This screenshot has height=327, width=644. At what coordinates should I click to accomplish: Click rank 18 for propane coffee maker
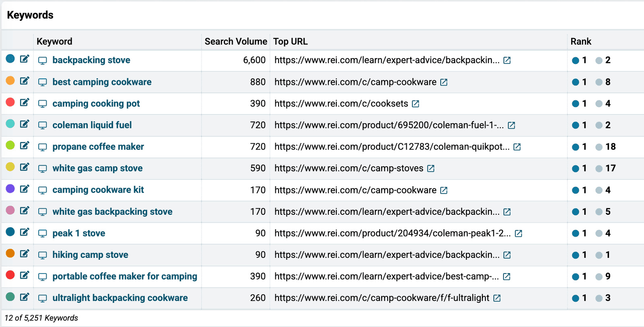coord(611,147)
